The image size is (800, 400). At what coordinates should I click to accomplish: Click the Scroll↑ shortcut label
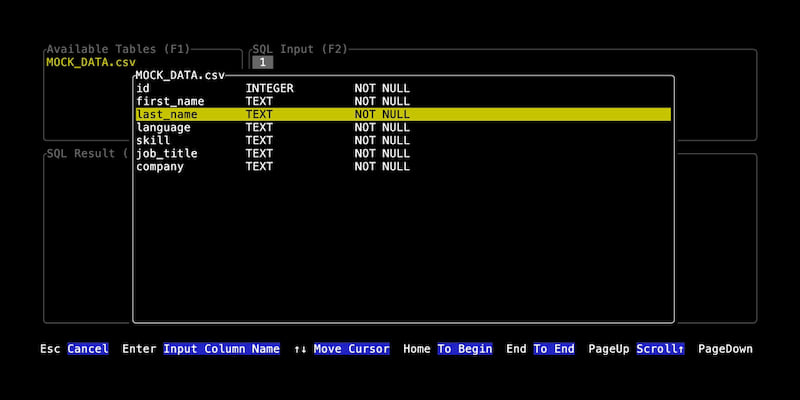(x=661, y=349)
